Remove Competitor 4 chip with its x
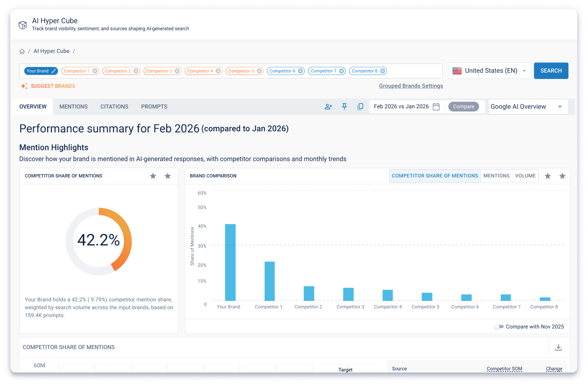 pos(219,71)
